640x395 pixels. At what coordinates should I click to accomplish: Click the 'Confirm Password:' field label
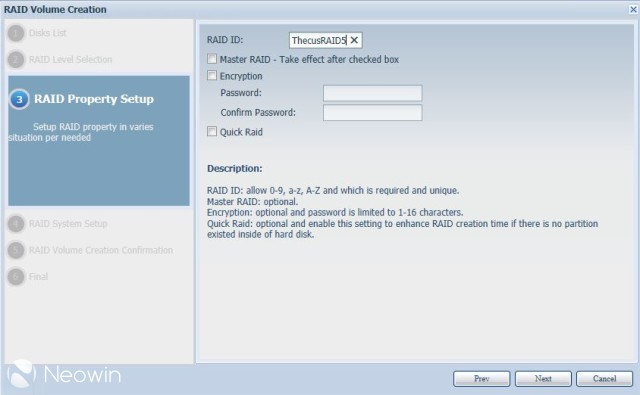258,113
